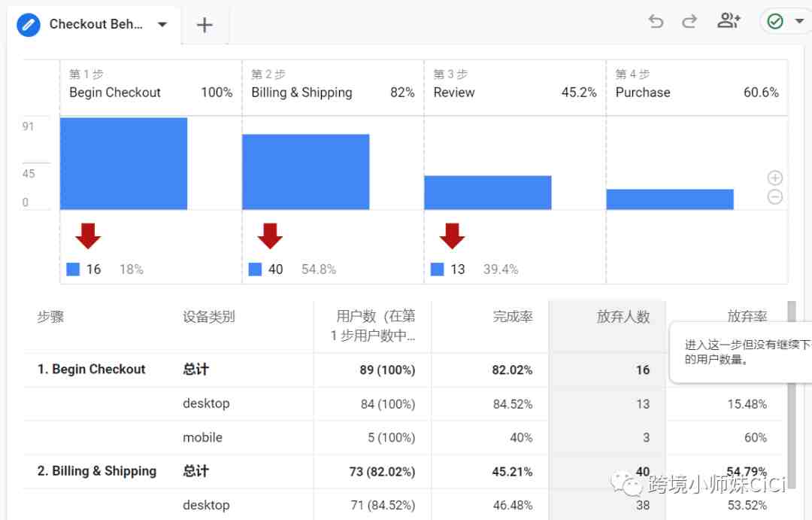This screenshot has height=520, width=812.
Task: Select the Checkout Beh... tab
Action: tap(93, 24)
